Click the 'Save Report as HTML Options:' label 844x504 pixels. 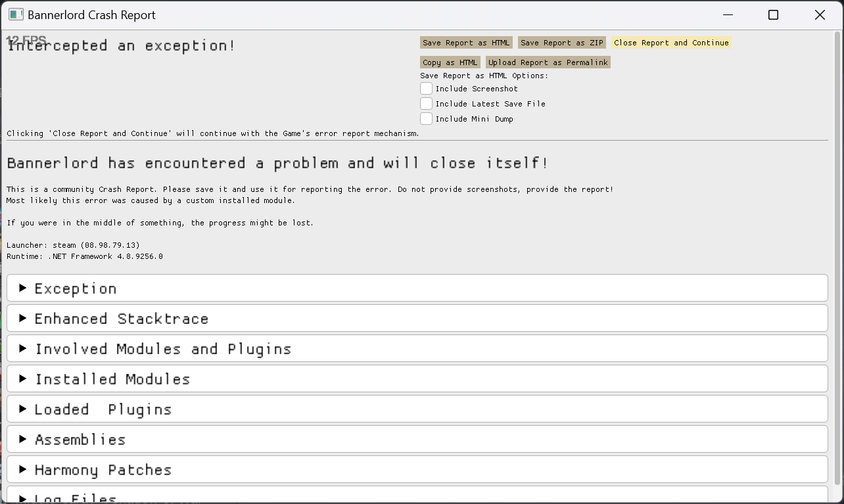tap(484, 76)
